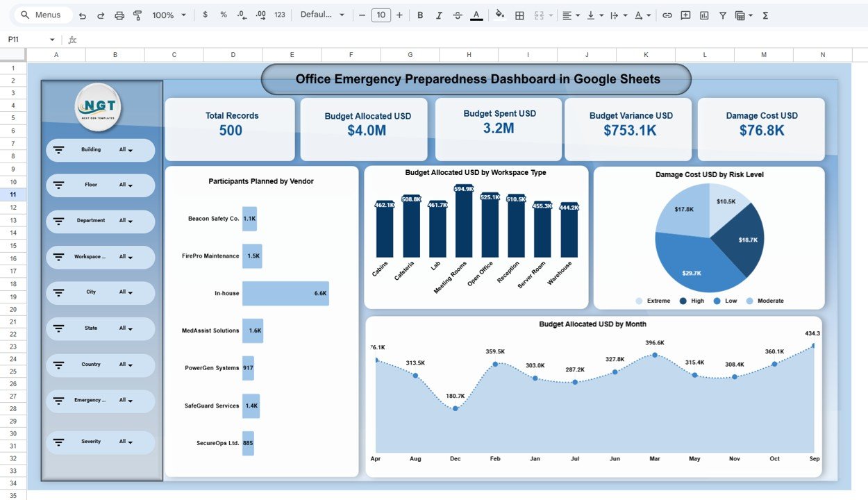868x500 pixels.
Task: Toggle italic formatting
Action: click(x=438, y=15)
